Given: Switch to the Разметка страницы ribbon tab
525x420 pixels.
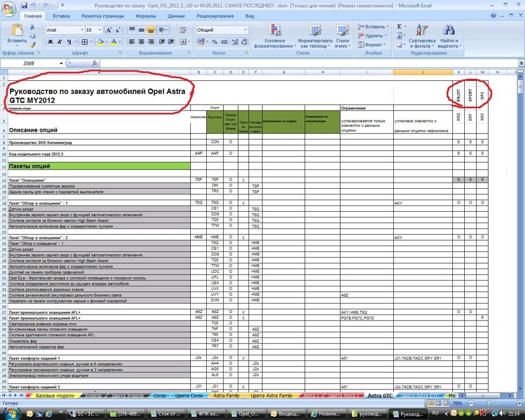Looking at the screenshot, I should 103,16.
